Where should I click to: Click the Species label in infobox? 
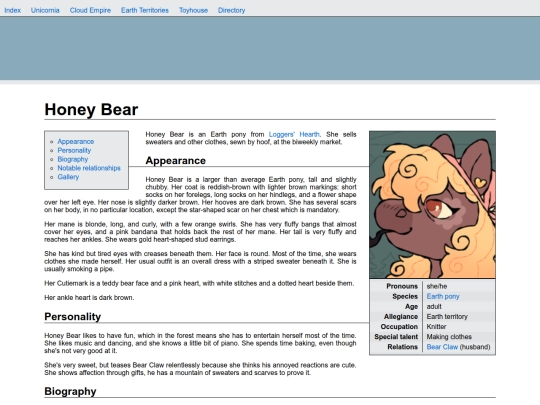tap(405, 297)
